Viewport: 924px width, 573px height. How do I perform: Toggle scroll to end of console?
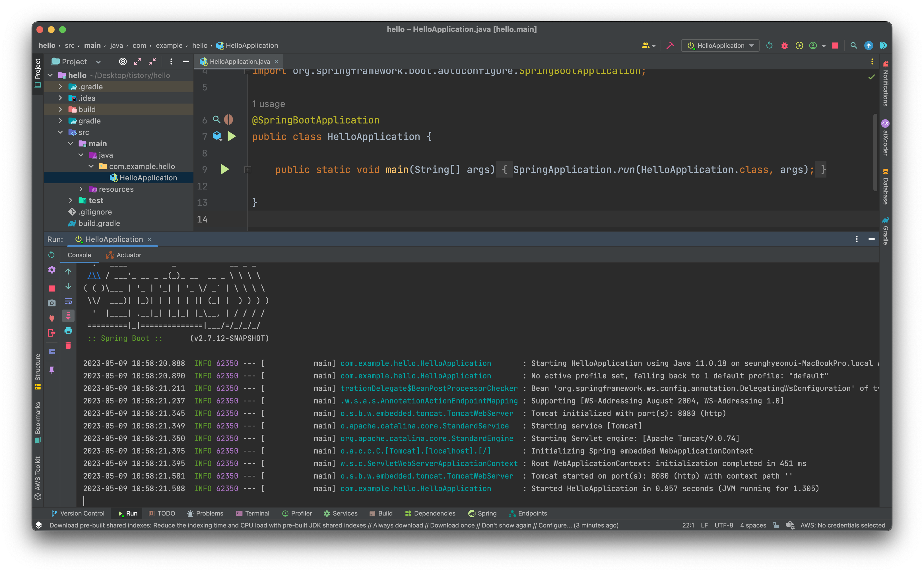[68, 316]
